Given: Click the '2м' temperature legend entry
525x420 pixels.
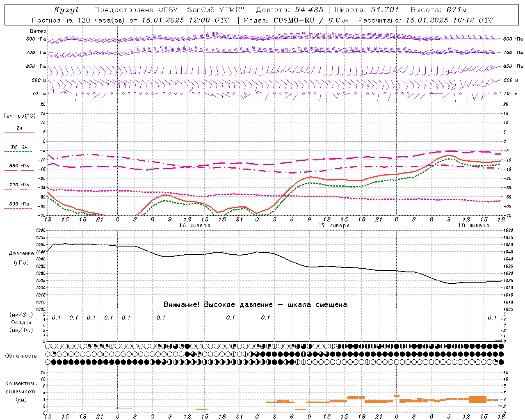Looking at the screenshot, I should (x=19, y=128).
